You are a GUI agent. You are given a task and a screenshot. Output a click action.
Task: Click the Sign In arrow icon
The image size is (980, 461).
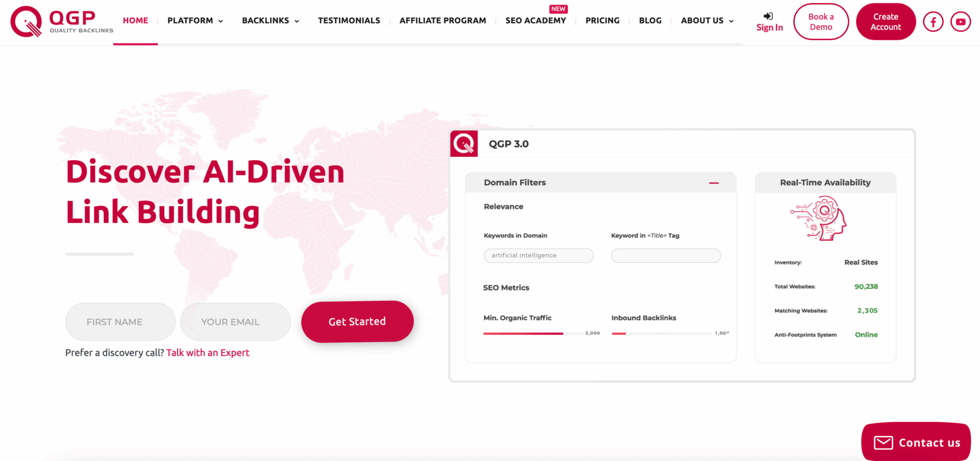tap(768, 16)
